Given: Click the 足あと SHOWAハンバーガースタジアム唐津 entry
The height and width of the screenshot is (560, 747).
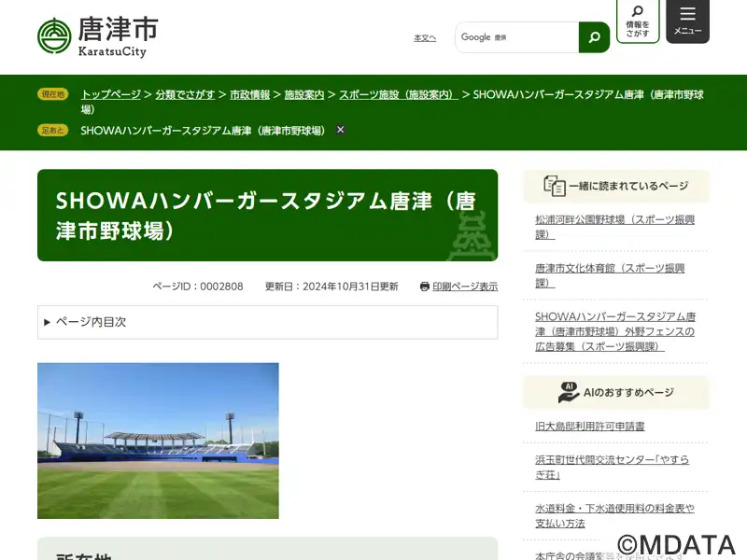Looking at the screenshot, I should pos(203,131).
